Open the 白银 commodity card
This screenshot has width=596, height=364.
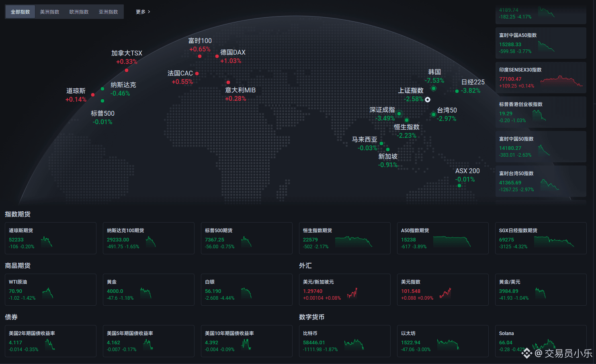[247, 290]
